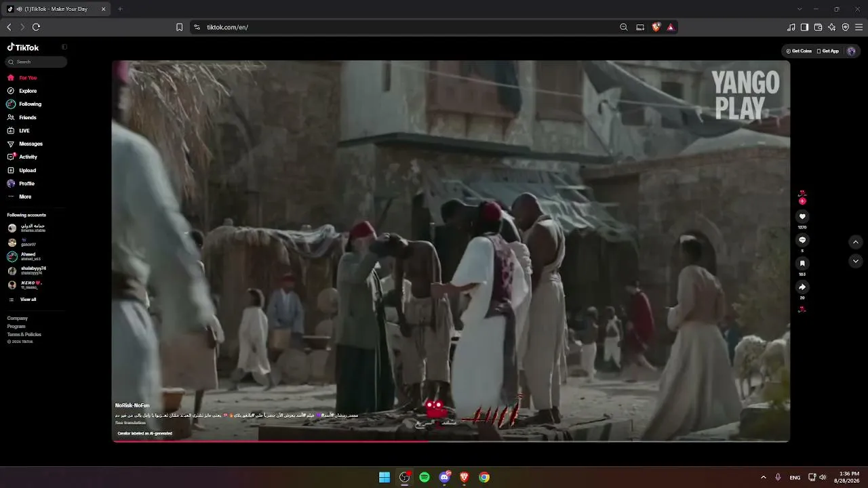Open the Brave Shields panel
Viewport: 868px width, 488px height.
coord(656,27)
